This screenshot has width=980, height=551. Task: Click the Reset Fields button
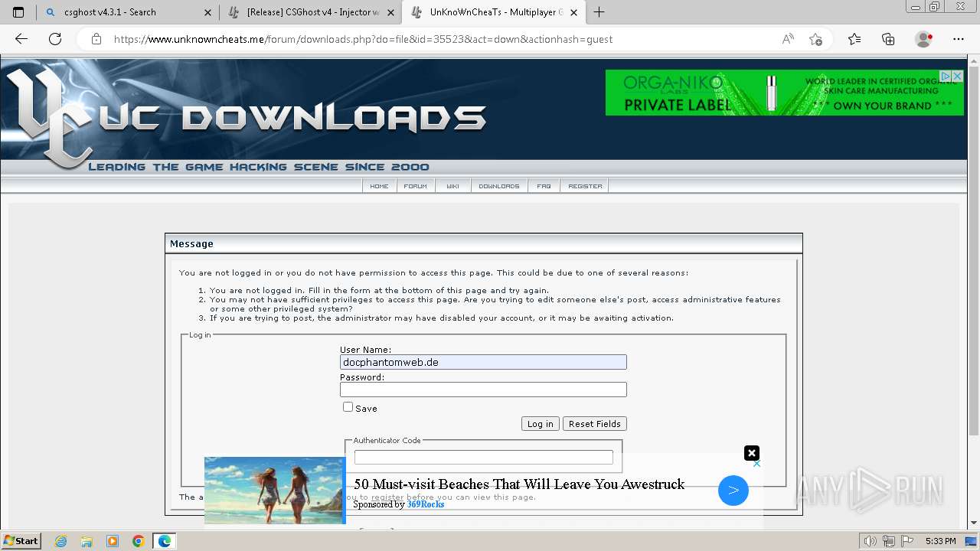[595, 424]
